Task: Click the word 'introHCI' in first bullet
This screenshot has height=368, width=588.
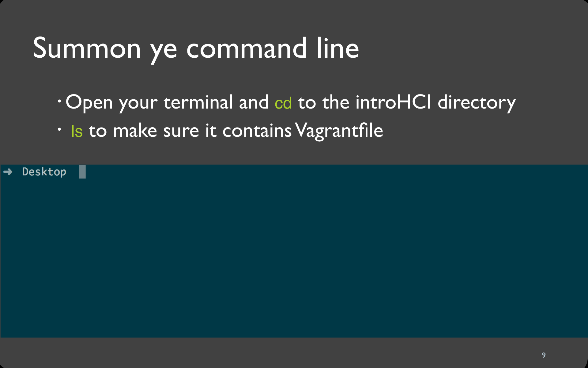Action: pos(393,102)
